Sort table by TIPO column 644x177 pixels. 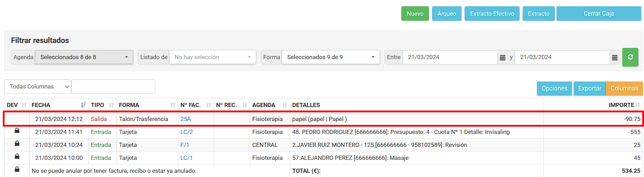point(111,105)
